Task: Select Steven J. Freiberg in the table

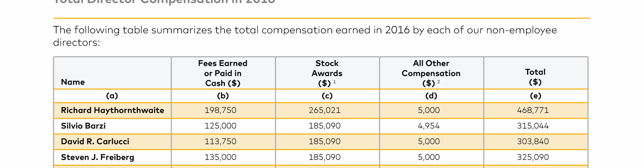Action: [x=97, y=157]
